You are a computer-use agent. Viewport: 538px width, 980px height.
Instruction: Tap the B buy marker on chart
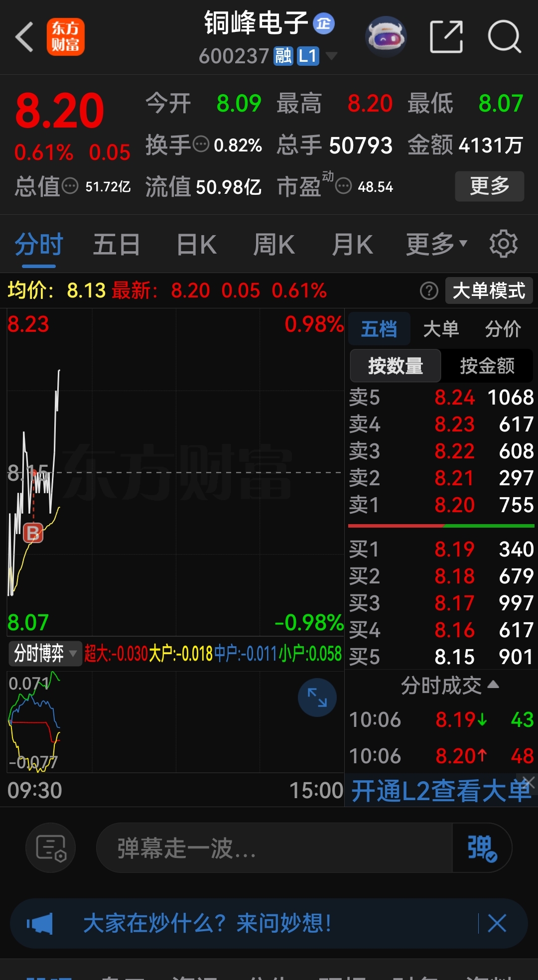point(33,533)
